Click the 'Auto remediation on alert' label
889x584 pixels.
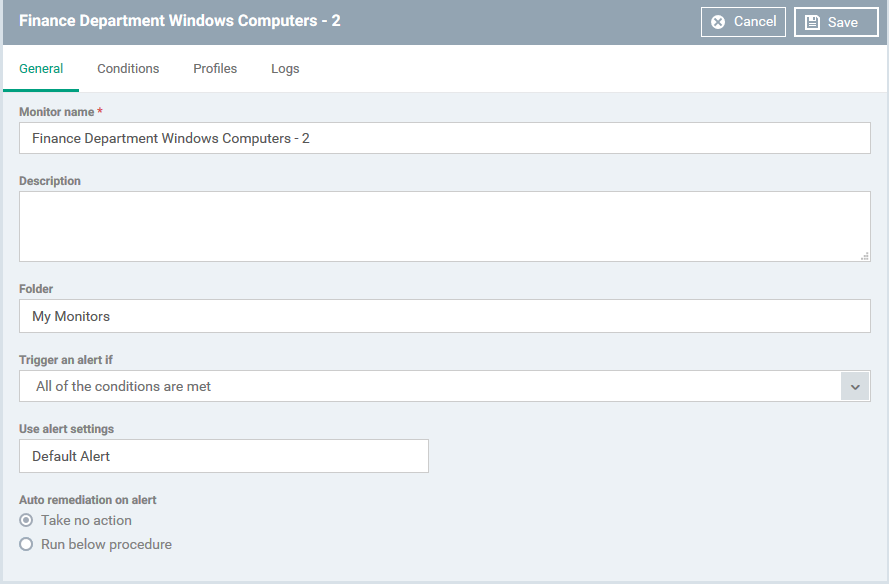point(88,500)
